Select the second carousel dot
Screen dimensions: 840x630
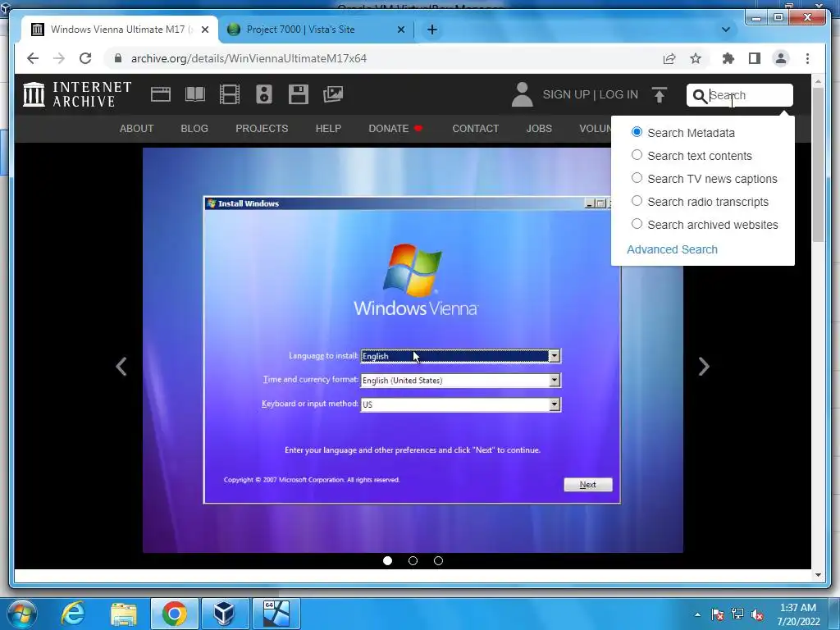pyautogui.click(x=413, y=560)
